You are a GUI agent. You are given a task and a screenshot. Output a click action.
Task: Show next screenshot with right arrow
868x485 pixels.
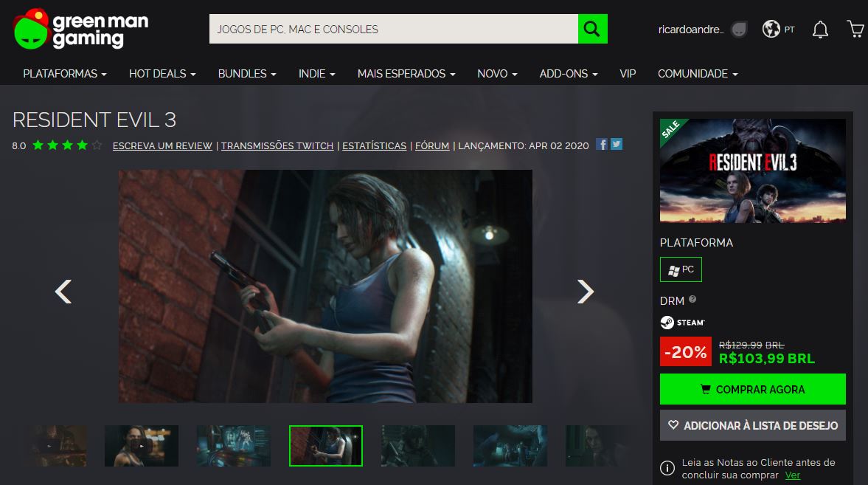click(x=585, y=292)
